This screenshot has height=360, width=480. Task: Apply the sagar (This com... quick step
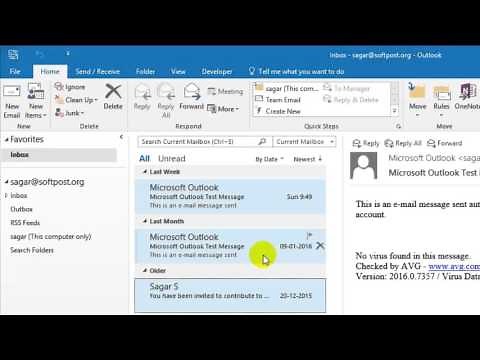(x=287, y=88)
